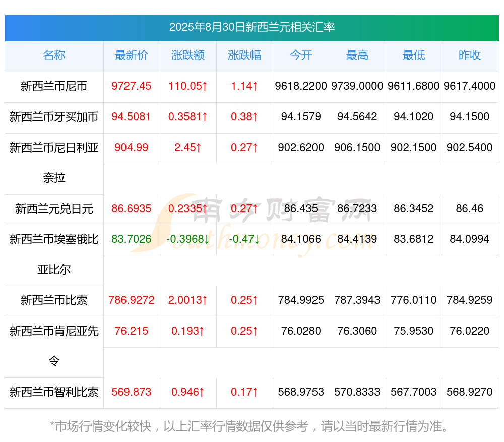This screenshot has height=442, width=504.
Task: Click previous close 76.0220
Action: coord(470,331)
